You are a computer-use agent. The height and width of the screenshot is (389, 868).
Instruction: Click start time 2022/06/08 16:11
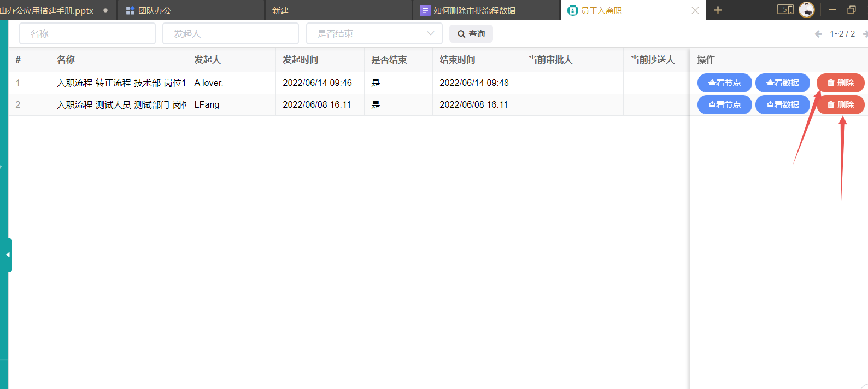(316, 105)
